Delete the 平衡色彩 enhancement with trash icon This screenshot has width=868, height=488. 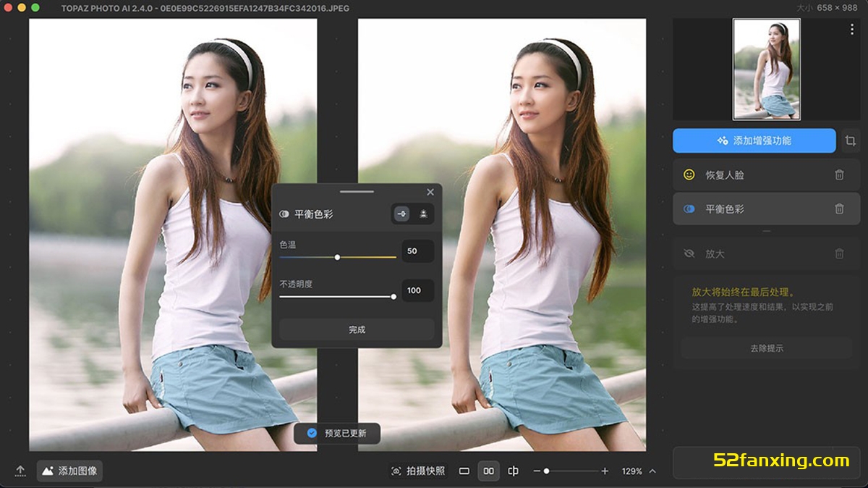click(839, 209)
